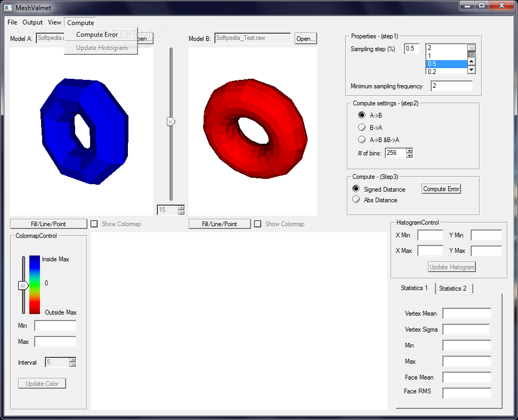Screen dimensions: 518x420
Task: Click the vertical slider handle between the models
Action: (x=171, y=121)
